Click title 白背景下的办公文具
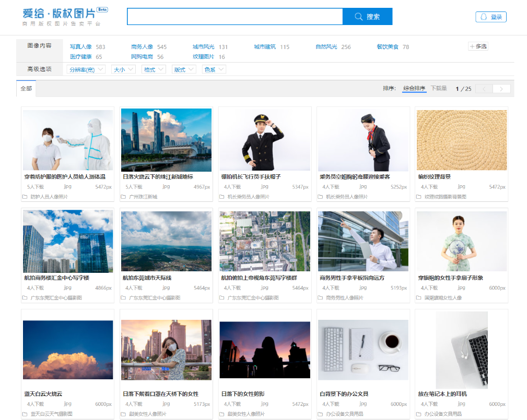Image resolution: width=527 pixels, height=420 pixels. coord(344,394)
